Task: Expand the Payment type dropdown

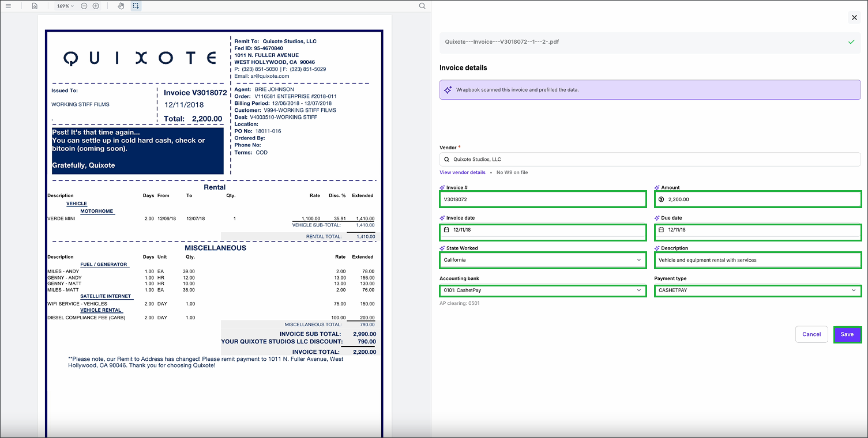Action: coord(758,290)
